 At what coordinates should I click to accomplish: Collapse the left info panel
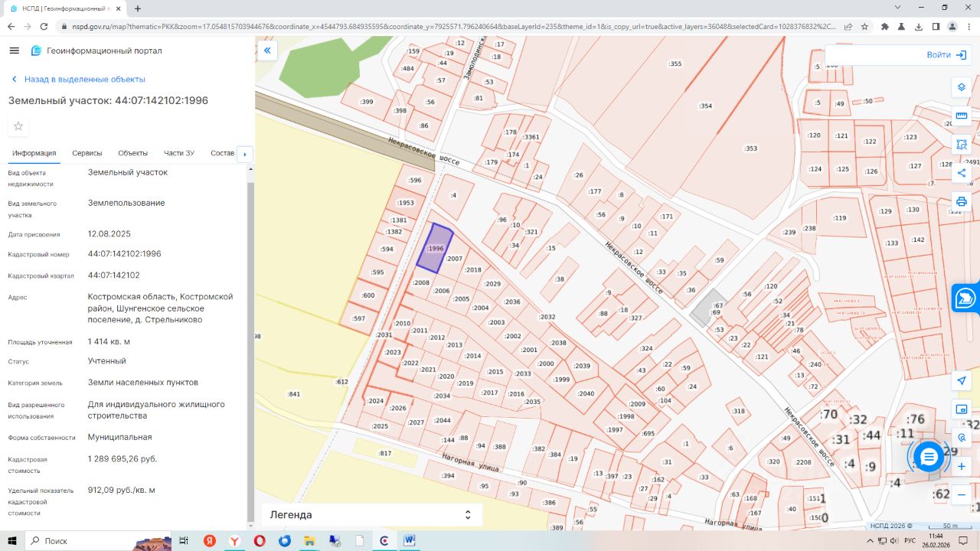pyautogui.click(x=267, y=51)
